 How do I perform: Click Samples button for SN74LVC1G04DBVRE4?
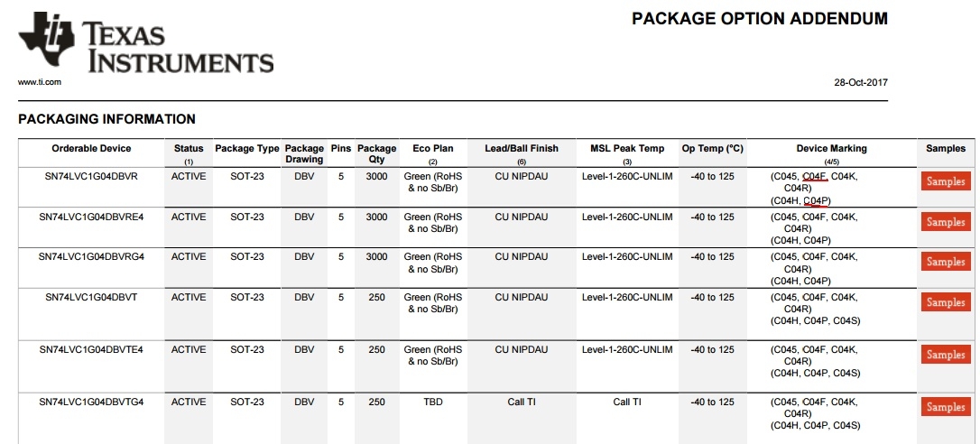[946, 222]
